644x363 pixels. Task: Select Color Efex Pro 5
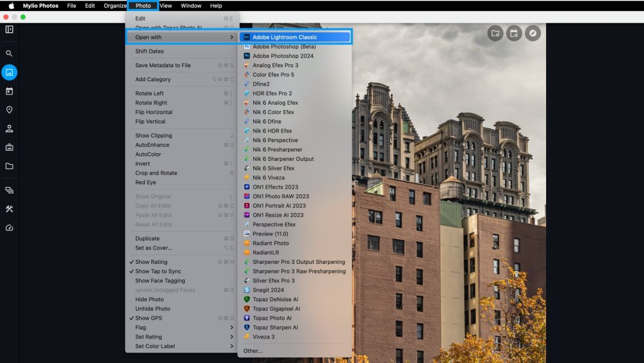[x=295, y=75]
